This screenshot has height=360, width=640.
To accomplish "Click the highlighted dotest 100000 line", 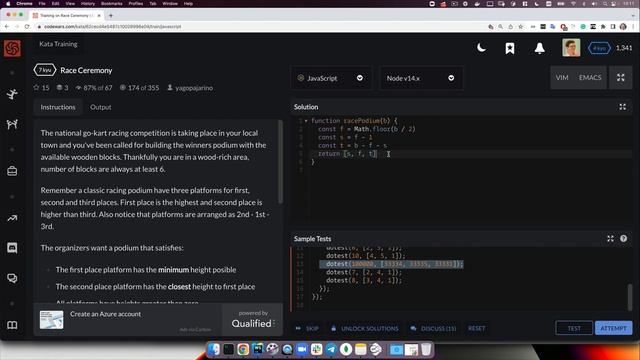I will (x=391, y=264).
